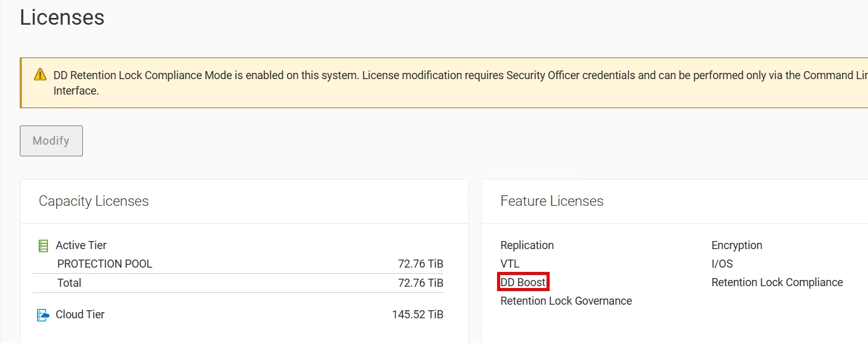Select Retention Lock Governance license entry
The image size is (868, 343).
[x=566, y=301]
